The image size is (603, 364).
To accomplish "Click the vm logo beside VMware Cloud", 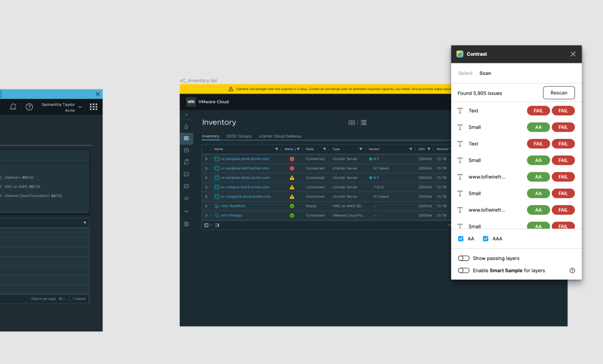I will click(191, 101).
